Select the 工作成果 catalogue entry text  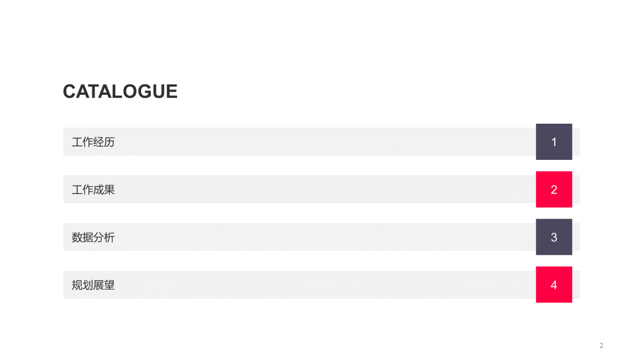[x=93, y=190]
